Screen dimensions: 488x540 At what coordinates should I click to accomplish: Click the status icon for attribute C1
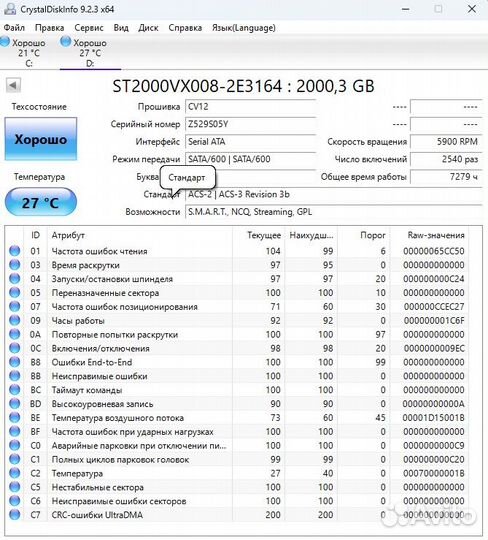pos(14,459)
